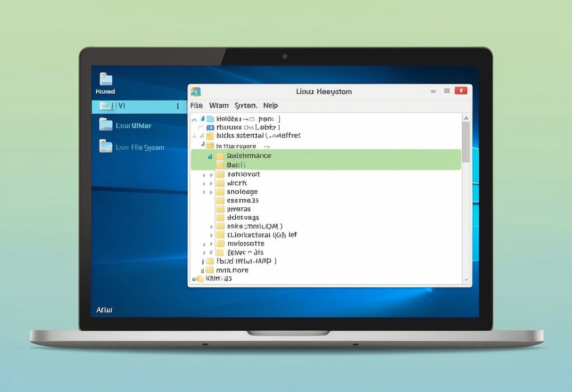
Task: Expand the 7atdovort tree node
Action: pos(211,174)
